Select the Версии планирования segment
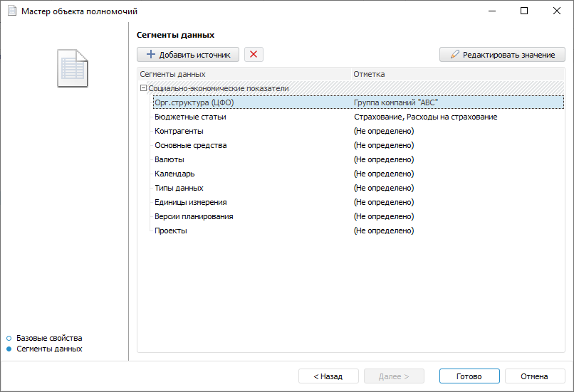574x392 pixels. (194, 216)
